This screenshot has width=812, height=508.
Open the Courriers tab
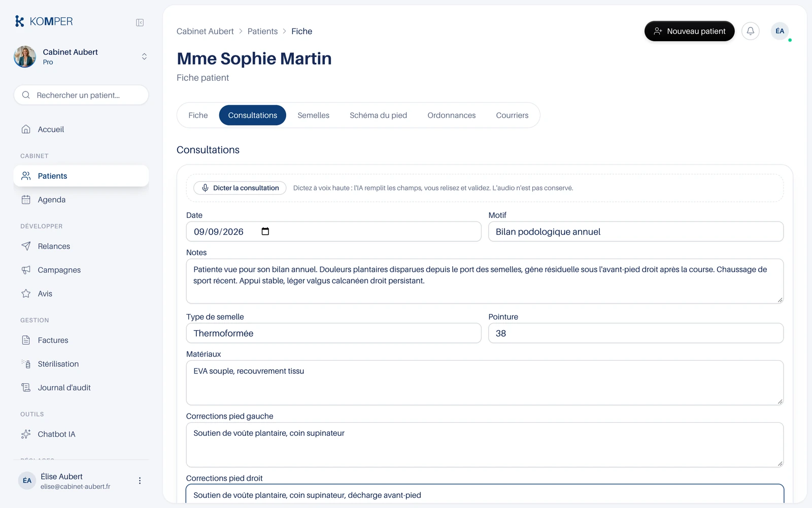tap(512, 115)
